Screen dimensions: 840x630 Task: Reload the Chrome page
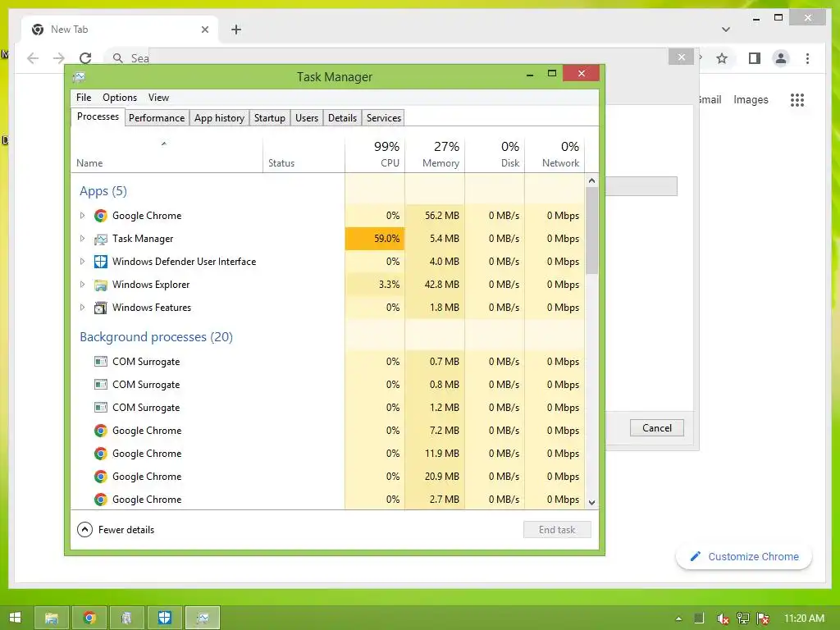pos(85,58)
